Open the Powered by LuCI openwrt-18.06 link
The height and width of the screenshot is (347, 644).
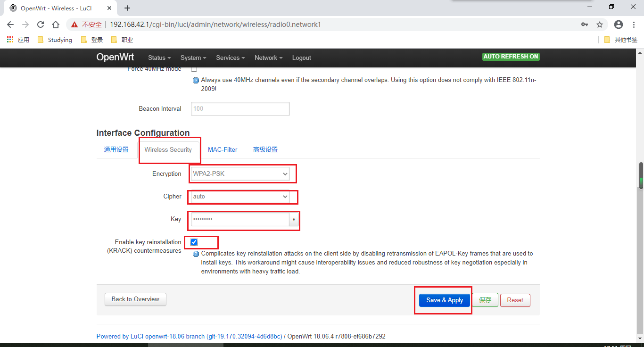[x=189, y=336]
